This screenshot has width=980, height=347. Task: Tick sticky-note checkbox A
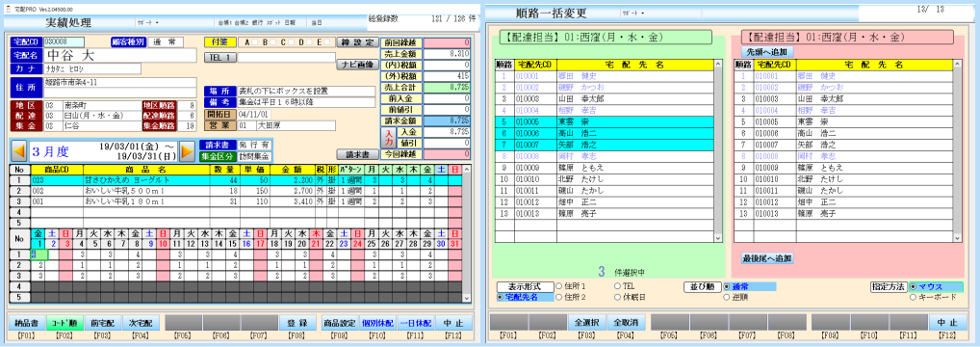(x=256, y=42)
